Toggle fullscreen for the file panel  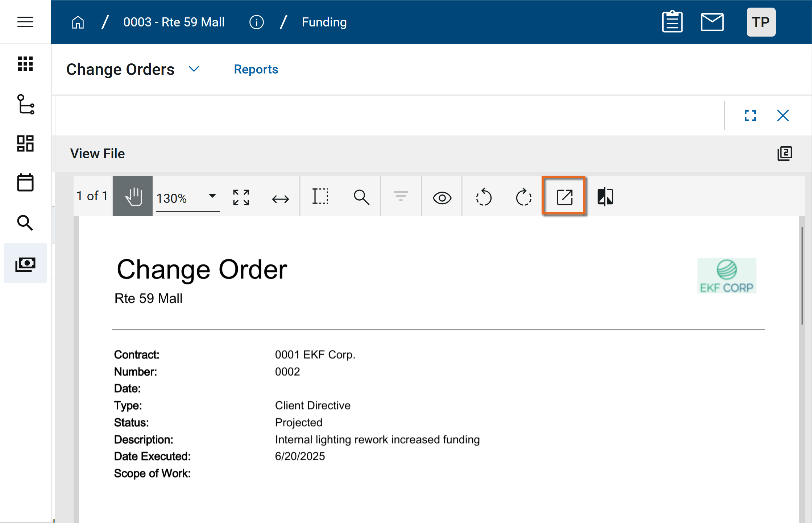click(x=750, y=116)
